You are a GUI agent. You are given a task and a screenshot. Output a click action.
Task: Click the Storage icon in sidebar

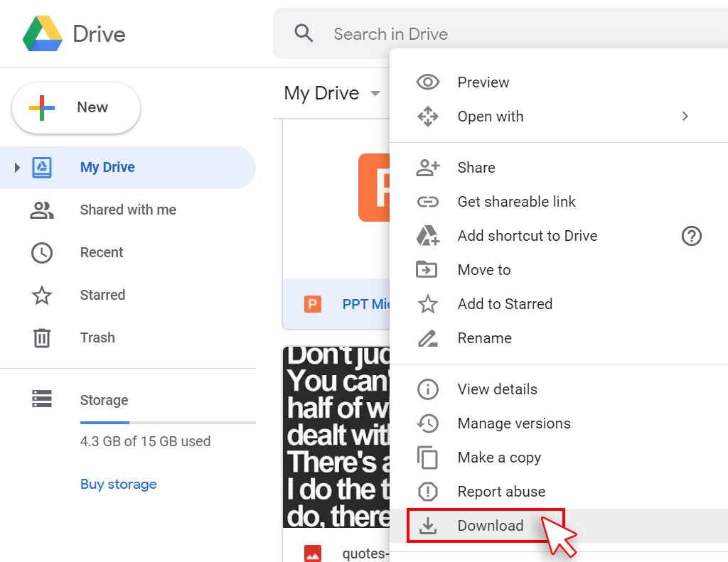(x=42, y=399)
